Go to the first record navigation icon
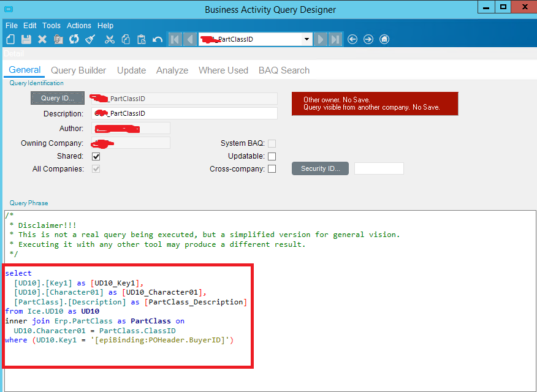537x392 pixels. click(175, 39)
